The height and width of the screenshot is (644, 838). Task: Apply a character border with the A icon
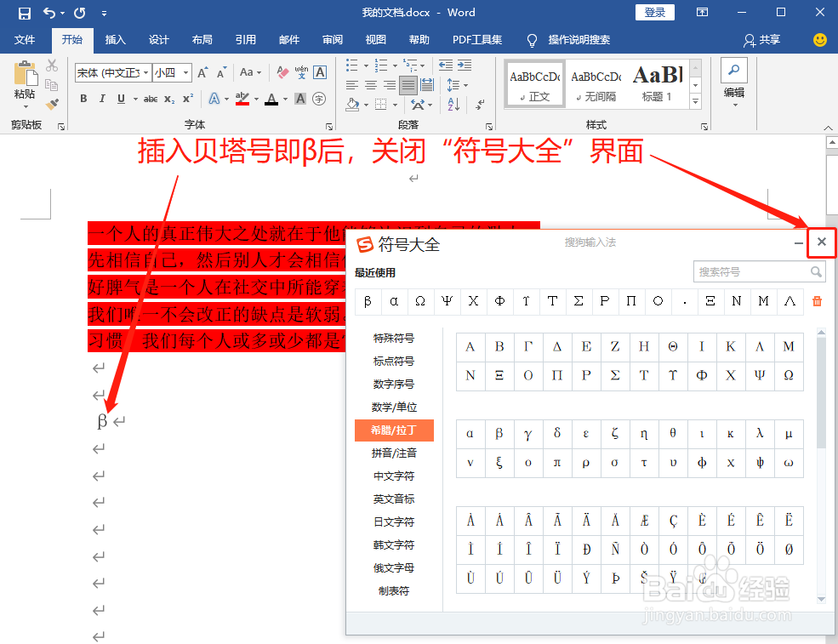318,72
